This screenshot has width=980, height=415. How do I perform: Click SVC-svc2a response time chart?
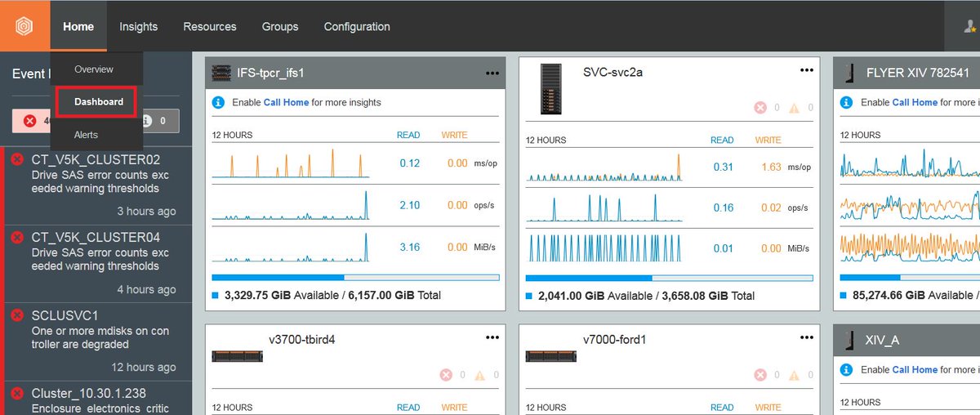pos(604,167)
